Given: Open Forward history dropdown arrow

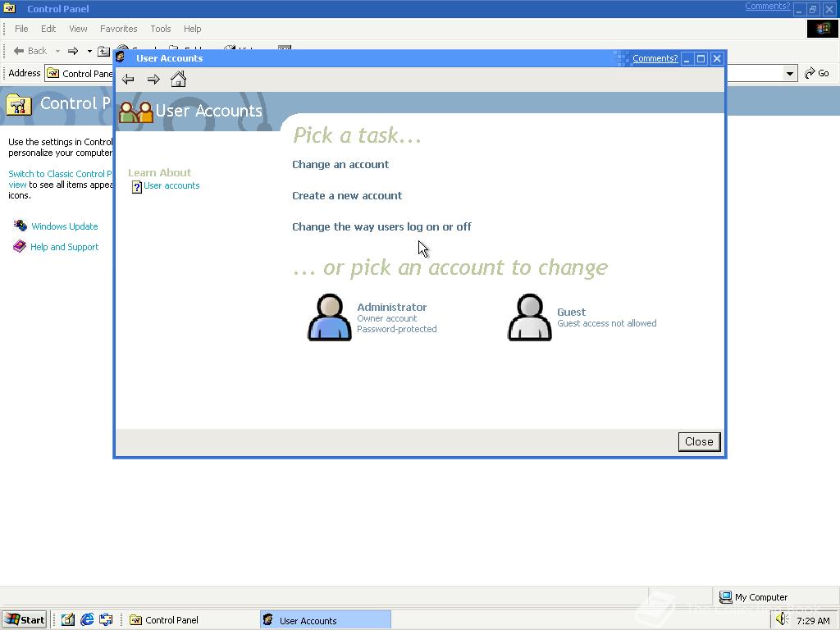Looking at the screenshot, I should coord(89,51).
